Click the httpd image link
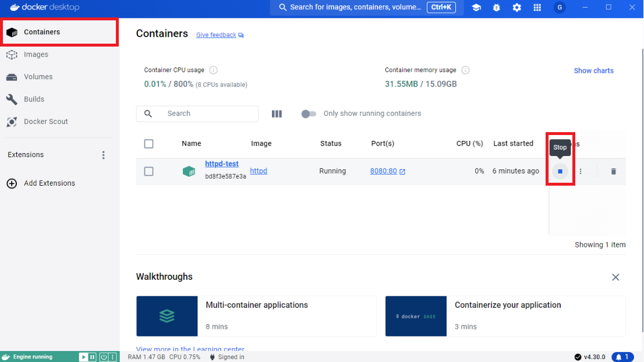The height and width of the screenshot is (362, 644). coord(259,171)
